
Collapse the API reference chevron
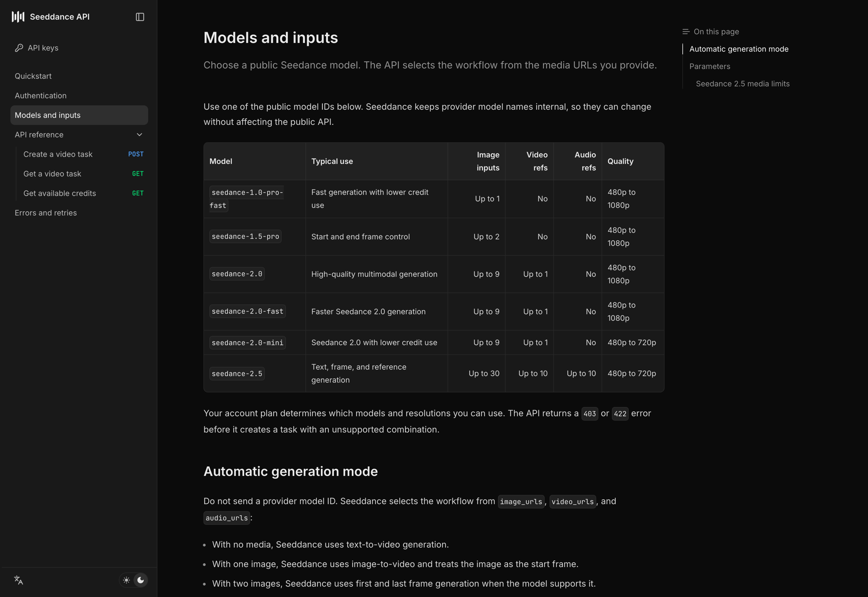click(x=140, y=135)
